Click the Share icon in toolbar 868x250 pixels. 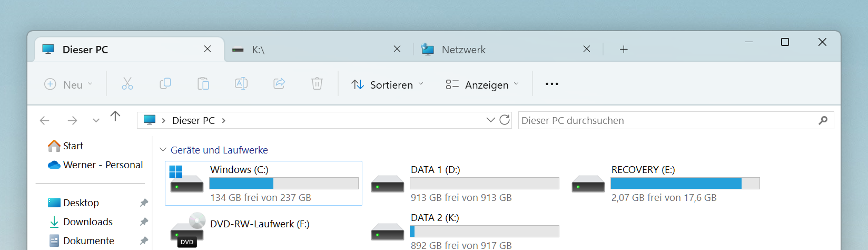279,84
